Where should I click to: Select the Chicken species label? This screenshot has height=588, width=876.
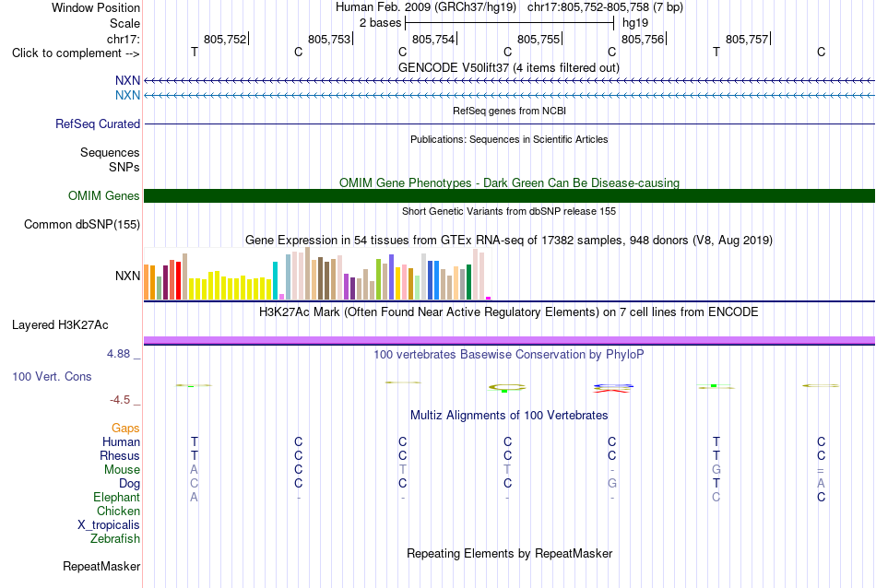[x=118, y=511]
